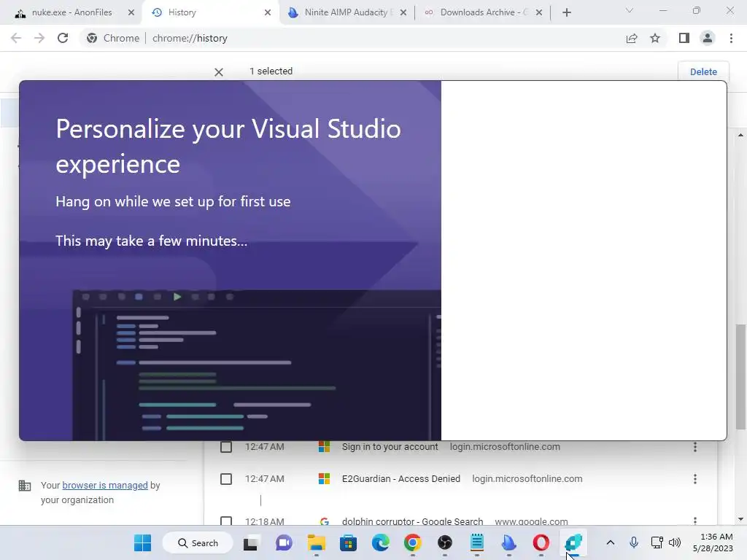The width and height of the screenshot is (747, 560).
Task: Open Task View on the taskbar
Action: pyautogui.click(x=251, y=542)
